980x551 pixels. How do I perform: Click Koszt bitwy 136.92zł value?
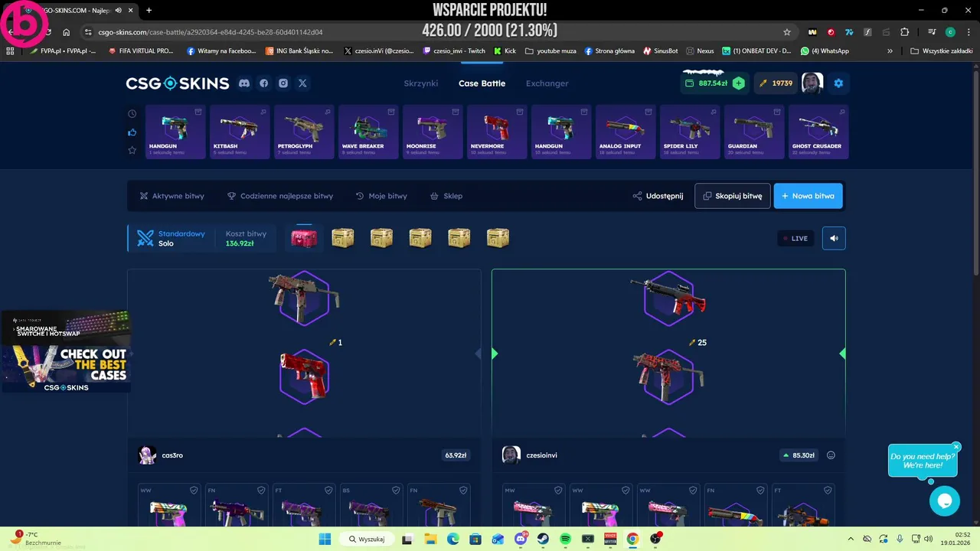coord(240,243)
